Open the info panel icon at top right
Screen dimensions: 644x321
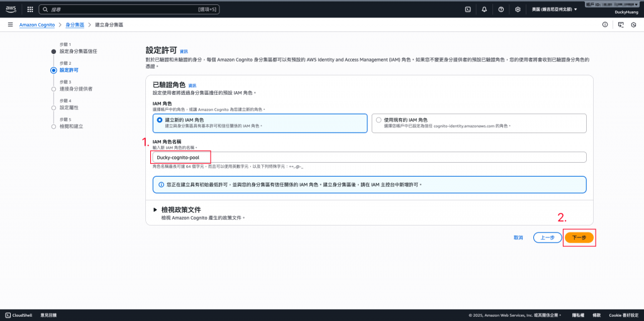[605, 25]
